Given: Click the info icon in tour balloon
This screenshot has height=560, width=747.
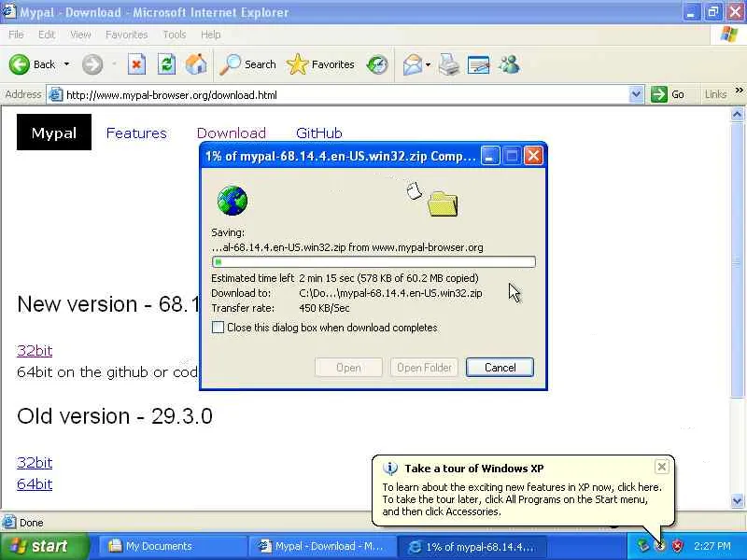Looking at the screenshot, I should point(389,469).
